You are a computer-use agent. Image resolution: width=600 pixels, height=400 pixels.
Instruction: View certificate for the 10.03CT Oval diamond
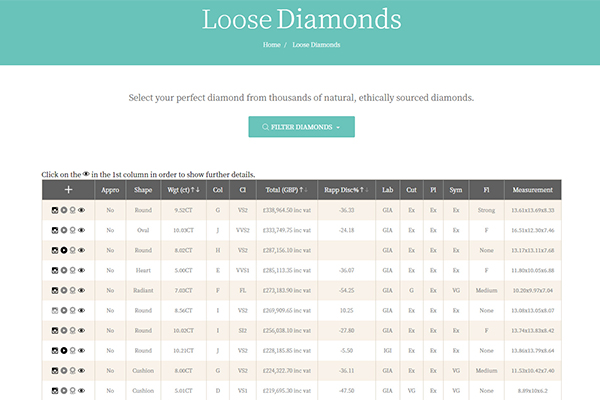pyautogui.click(x=73, y=230)
